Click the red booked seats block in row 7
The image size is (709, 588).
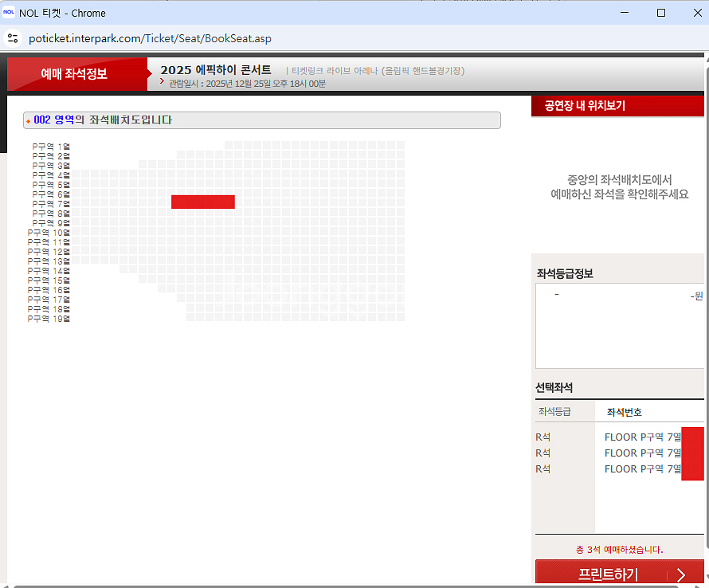pos(202,202)
